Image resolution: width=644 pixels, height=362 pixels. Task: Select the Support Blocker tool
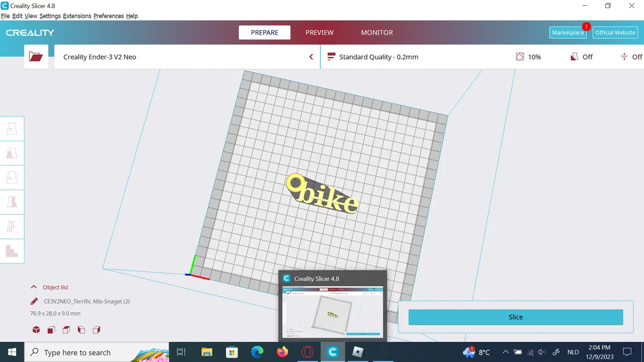(x=12, y=250)
